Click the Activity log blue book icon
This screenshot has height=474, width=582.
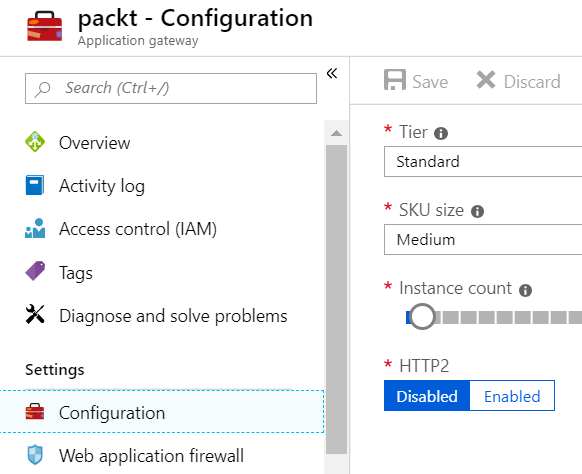35,185
